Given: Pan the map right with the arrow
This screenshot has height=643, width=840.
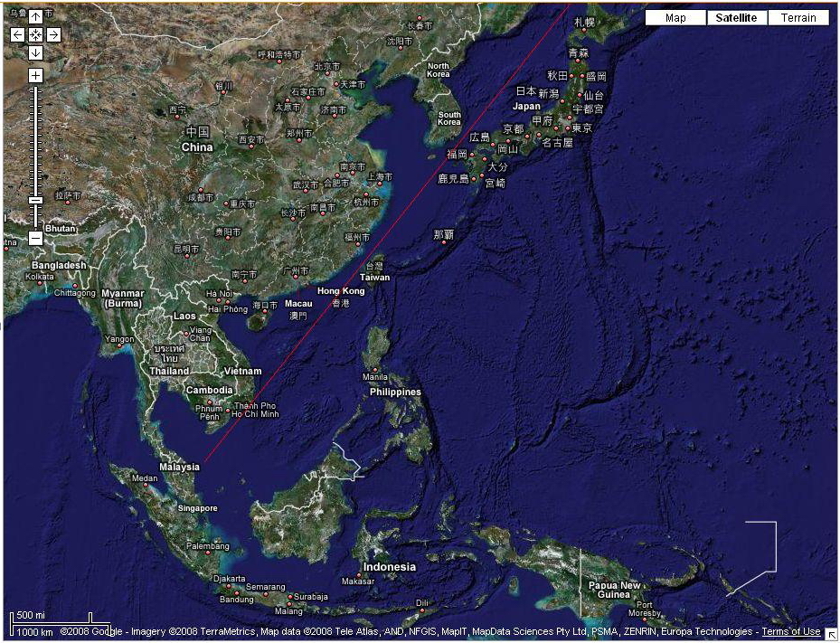Looking at the screenshot, I should pyautogui.click(x=53, y=35).
